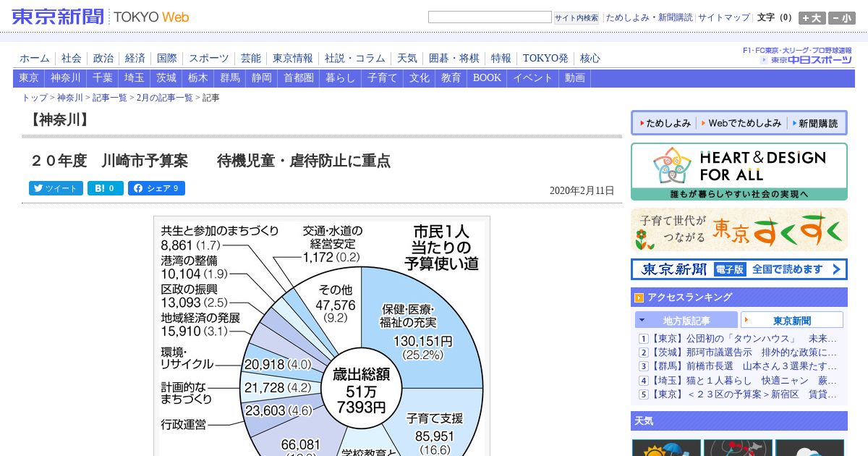Bookmark with Hatena B! button
The width and height of the screenshot is (868, 456).
coord(106,188)
